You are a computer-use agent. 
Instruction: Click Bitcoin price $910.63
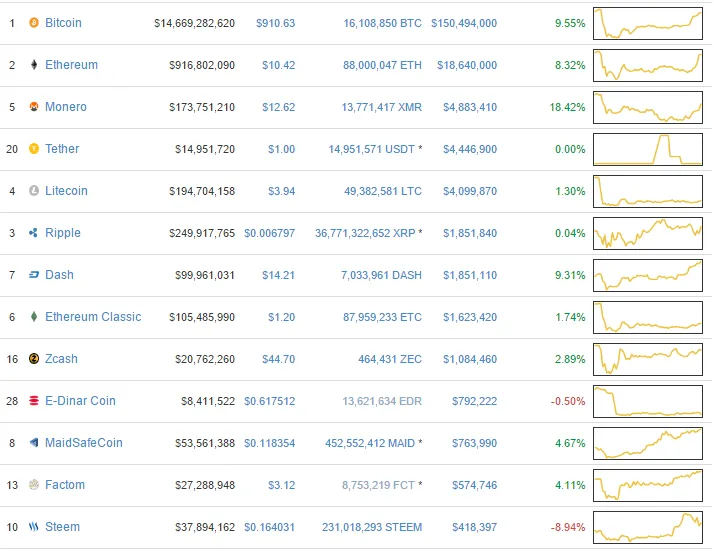pos(275,23)
